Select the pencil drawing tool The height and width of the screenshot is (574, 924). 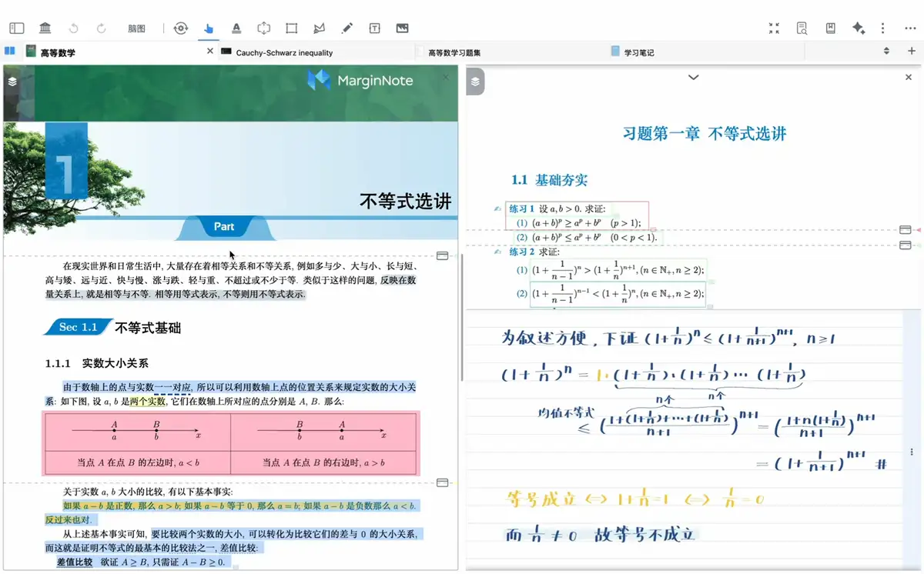[347, 28]
